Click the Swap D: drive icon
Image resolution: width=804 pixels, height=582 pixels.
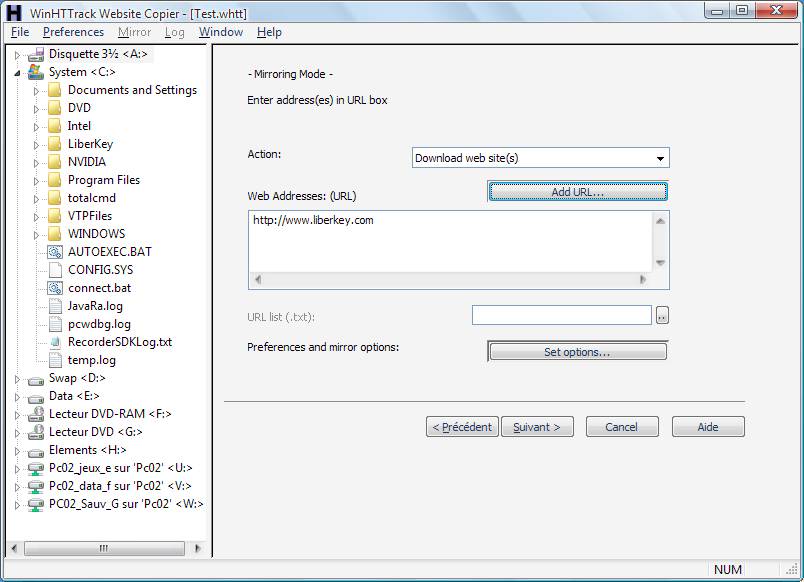pyautogui.click(x=35, y=380)
